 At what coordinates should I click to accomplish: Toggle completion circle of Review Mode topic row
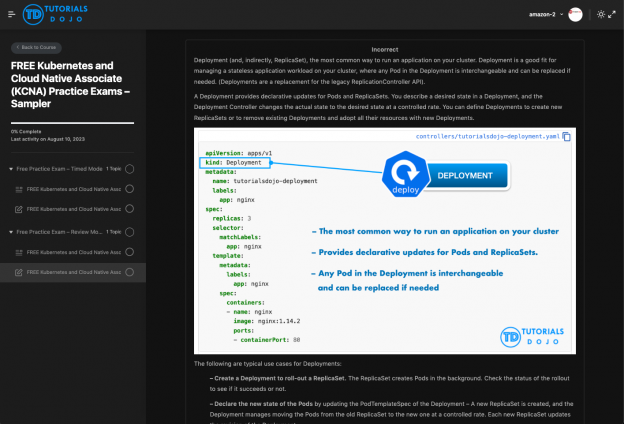[x=129, y=252]
